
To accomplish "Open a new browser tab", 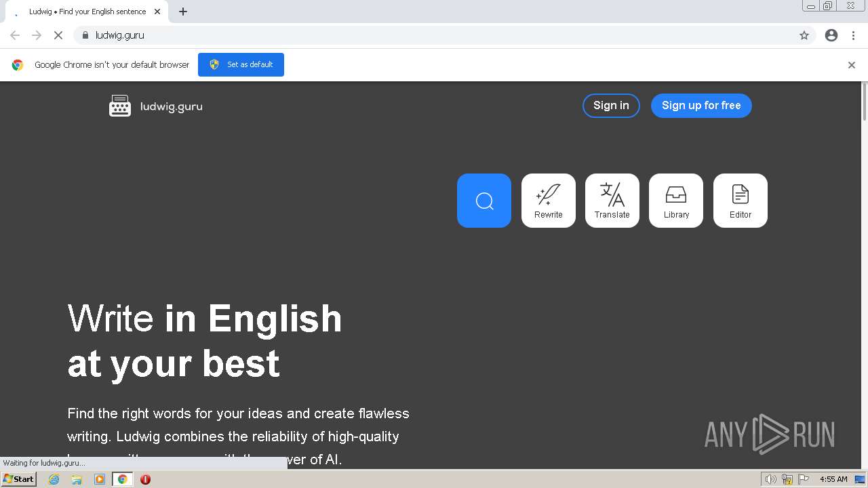I will 183,12.
